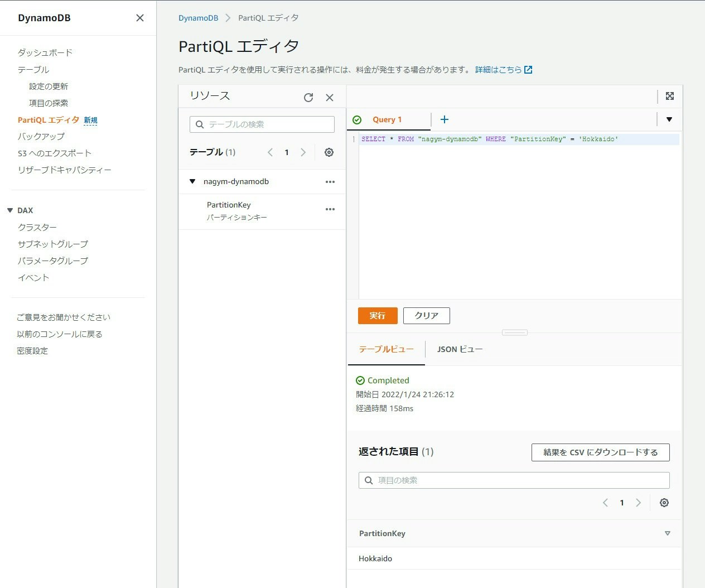Open results table preferences gear
The height and width of the screenshot is (588, 705).
[x=664, y=503]
